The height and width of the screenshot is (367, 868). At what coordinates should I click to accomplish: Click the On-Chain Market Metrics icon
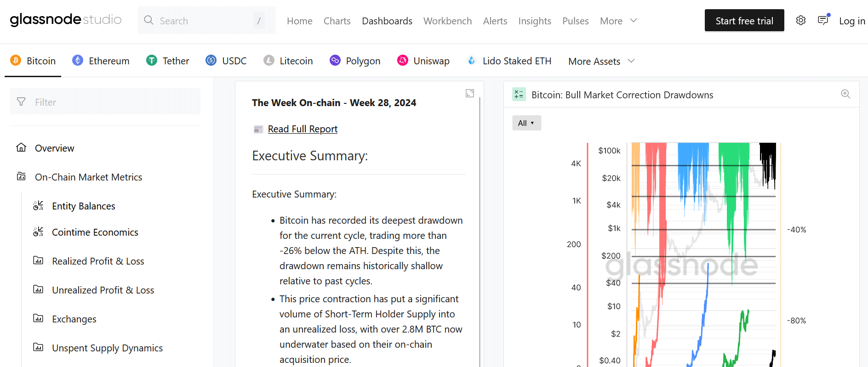pos(21,176)
